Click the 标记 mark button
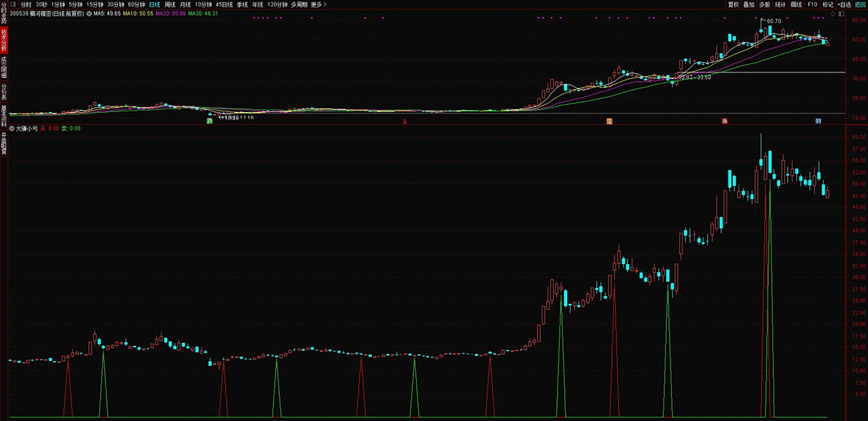 (x=827, y=4)
